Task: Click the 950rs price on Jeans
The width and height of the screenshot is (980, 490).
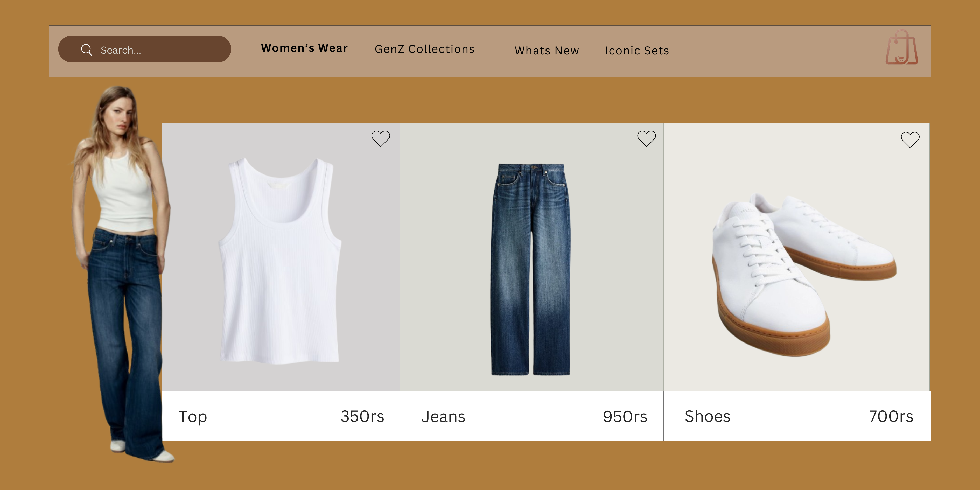Action: pos(625,416)
